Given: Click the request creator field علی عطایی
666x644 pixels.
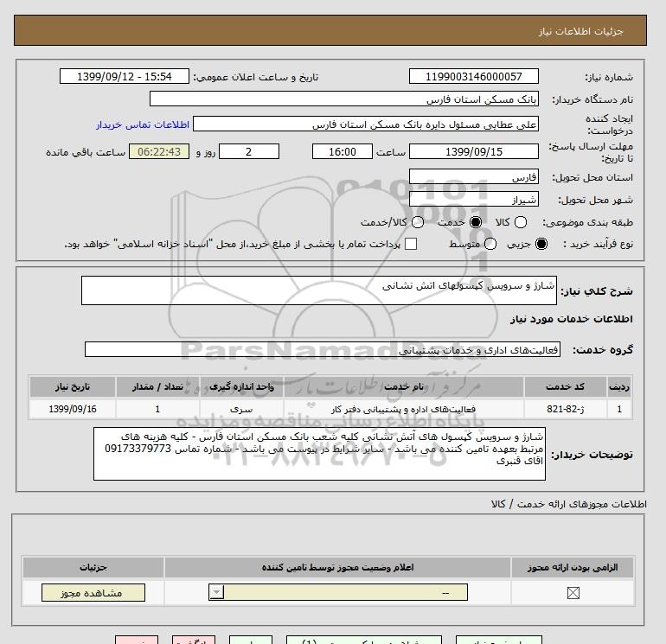Looking at the screenshot, I should (366, 124).
